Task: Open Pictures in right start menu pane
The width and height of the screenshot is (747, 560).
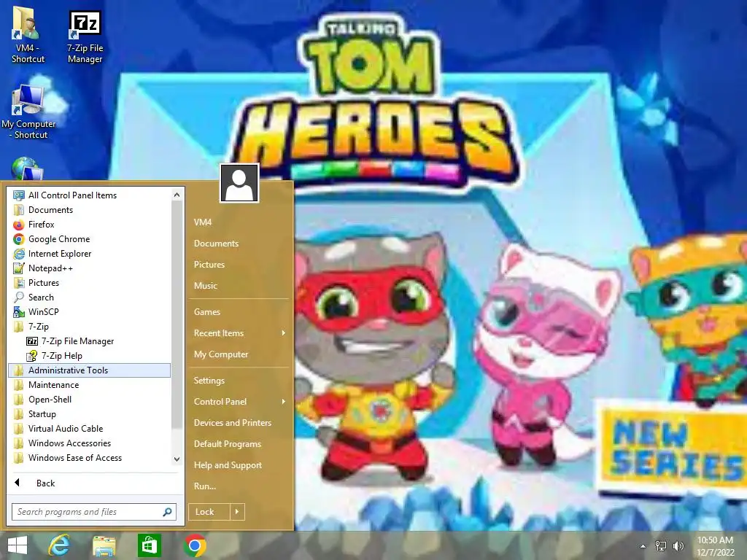Action: [239, 264]
